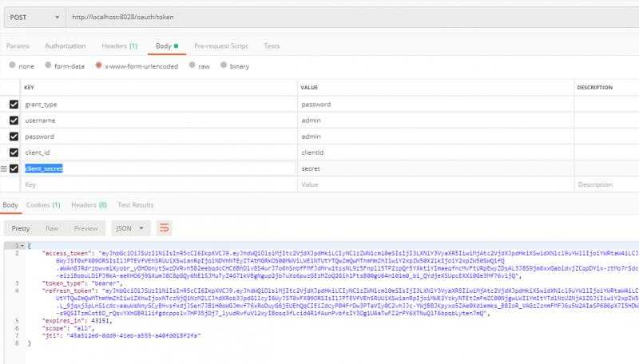Click the client_secret value 'secret'
The height and width of the screenshot is (364, 639).
pos(311,168)
